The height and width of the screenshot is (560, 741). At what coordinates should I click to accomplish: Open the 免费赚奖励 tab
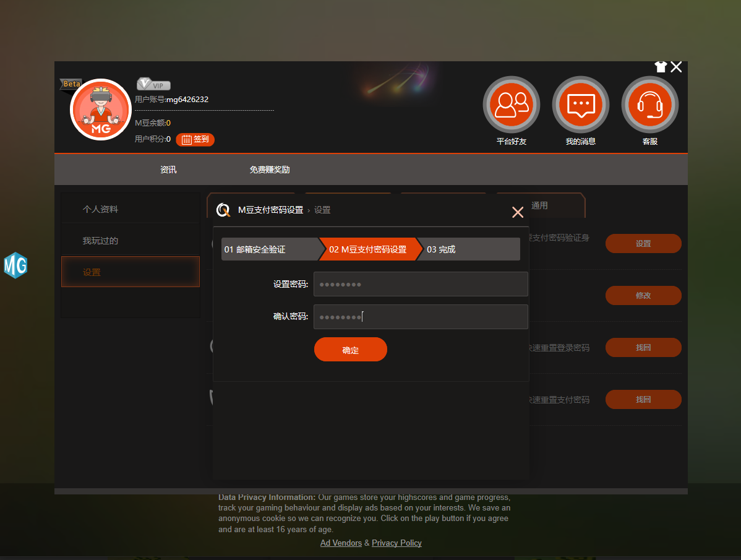[270, 170]
